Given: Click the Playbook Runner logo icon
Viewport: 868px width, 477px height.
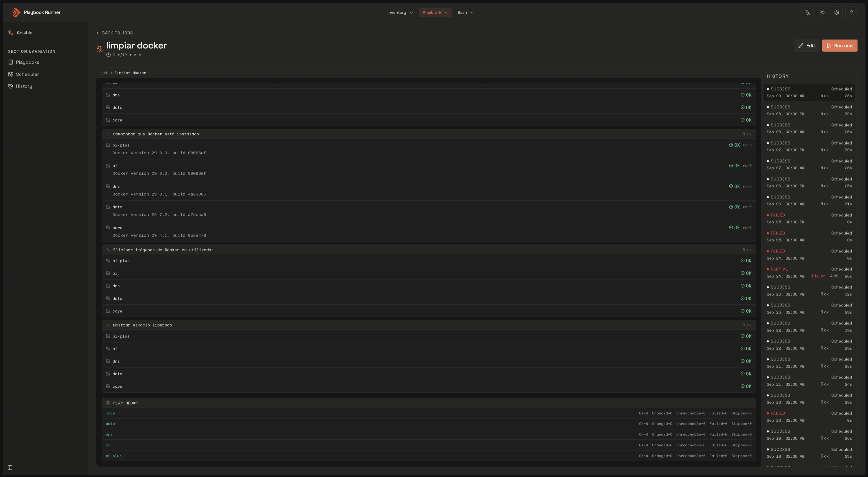Looking at the screenshot, I should click(x=15, y=13).
